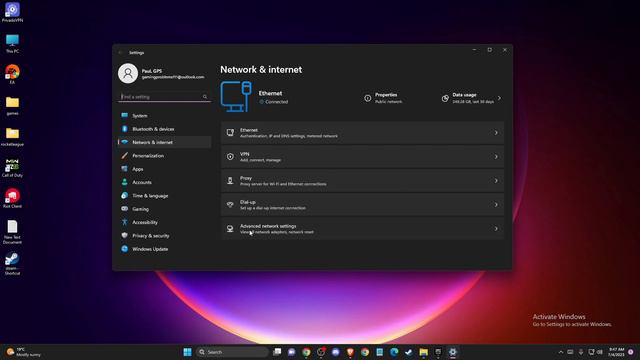Open the weather widget on taskbar
Viewport: 640px width, 360px height.
pos(24,352)
